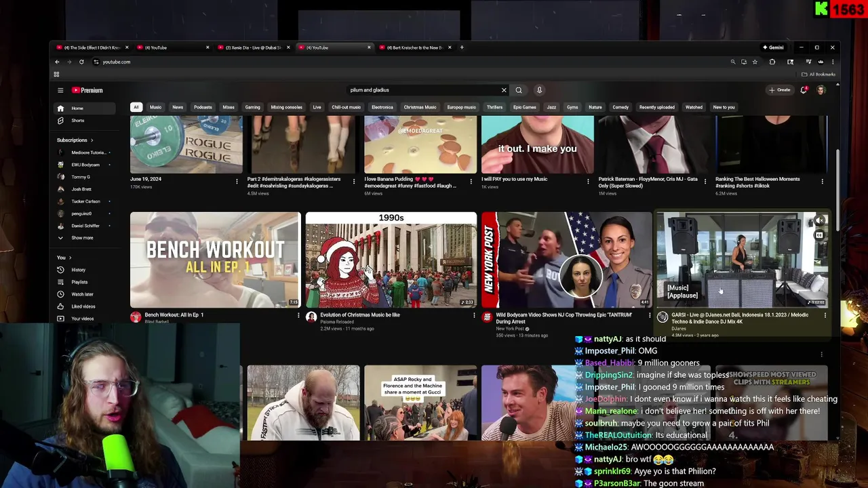The height and width of the screenshot is (488, 868).
Task: Open the account avatar menu
Action: [x=821, y=90]
